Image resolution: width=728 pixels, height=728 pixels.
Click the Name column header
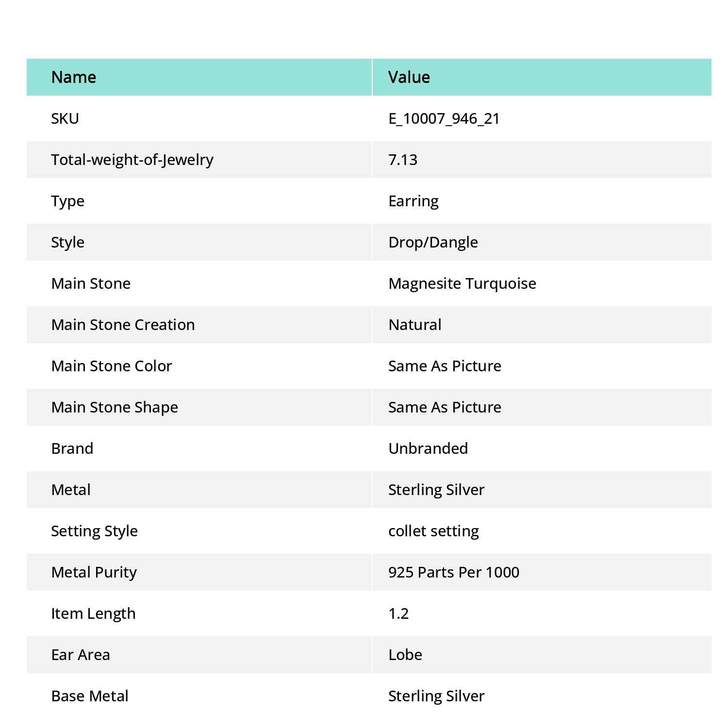[x=199, y=77]
